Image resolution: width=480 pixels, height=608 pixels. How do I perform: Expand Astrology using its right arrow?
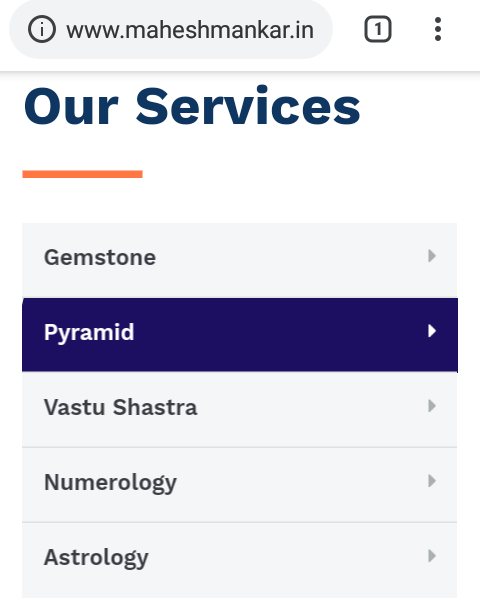coord(432,556)
